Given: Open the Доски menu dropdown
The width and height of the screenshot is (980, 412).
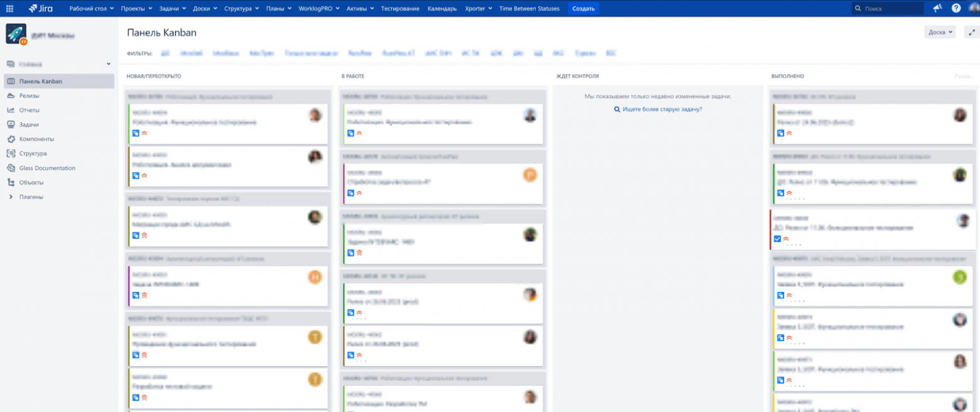Looking at the screenshot, I should (200, 8).
